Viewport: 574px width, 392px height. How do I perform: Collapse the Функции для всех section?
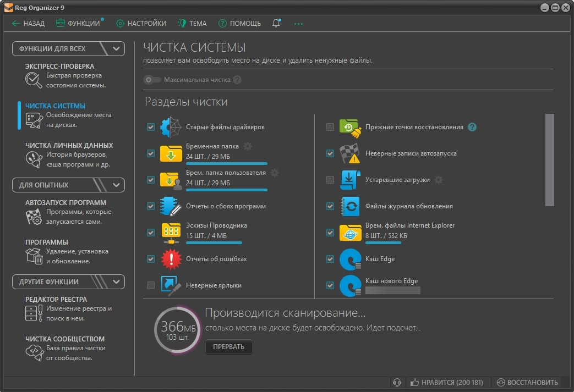[x=116, y=48]
